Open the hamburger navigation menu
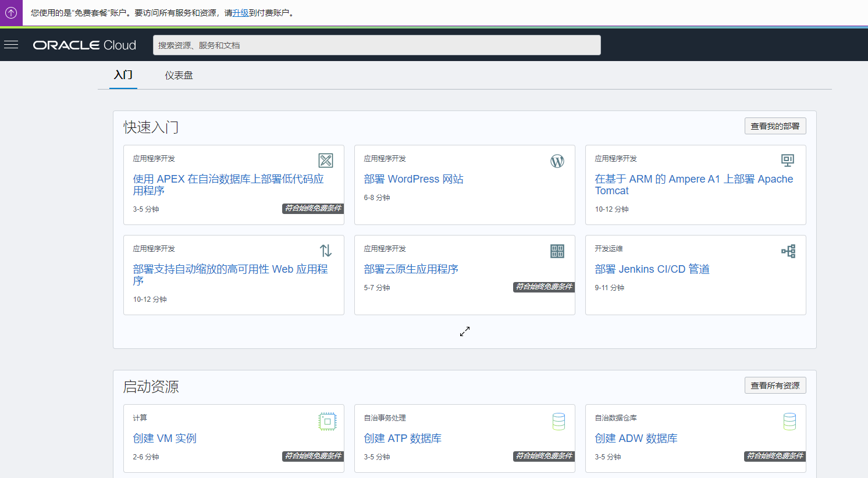Image resolution: width=868 pixels, height=478 pixels. [11, 45]
